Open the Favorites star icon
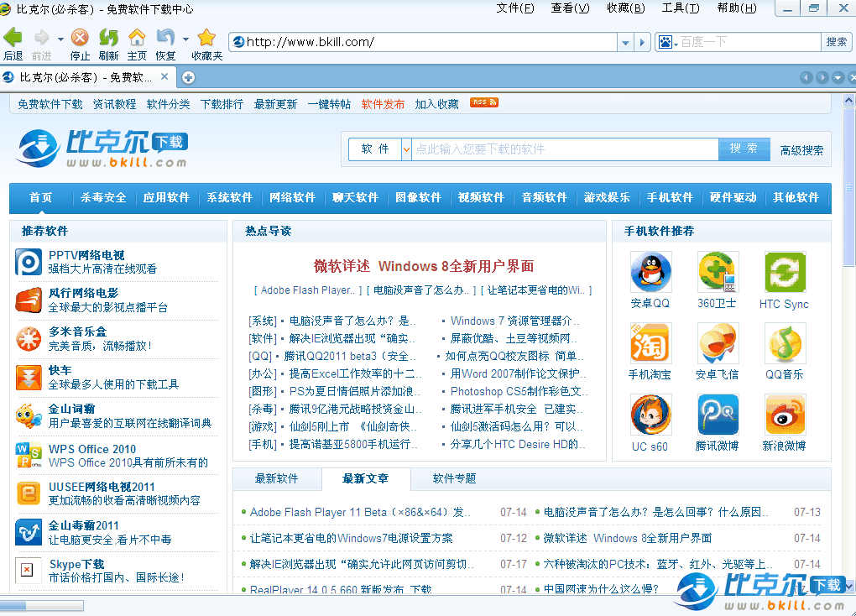Image resolution: width=856 pixels, height=616 pixels. click(x=206, y=38)
